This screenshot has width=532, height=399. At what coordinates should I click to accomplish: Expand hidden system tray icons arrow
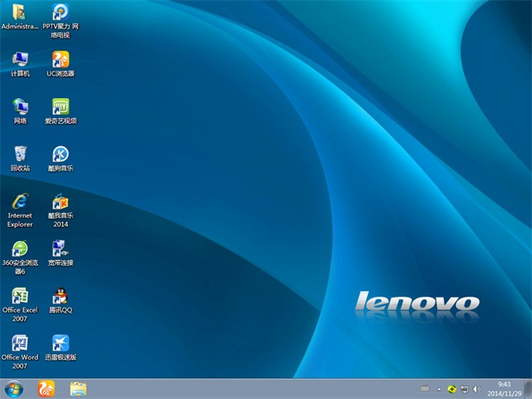click(440, 388)
